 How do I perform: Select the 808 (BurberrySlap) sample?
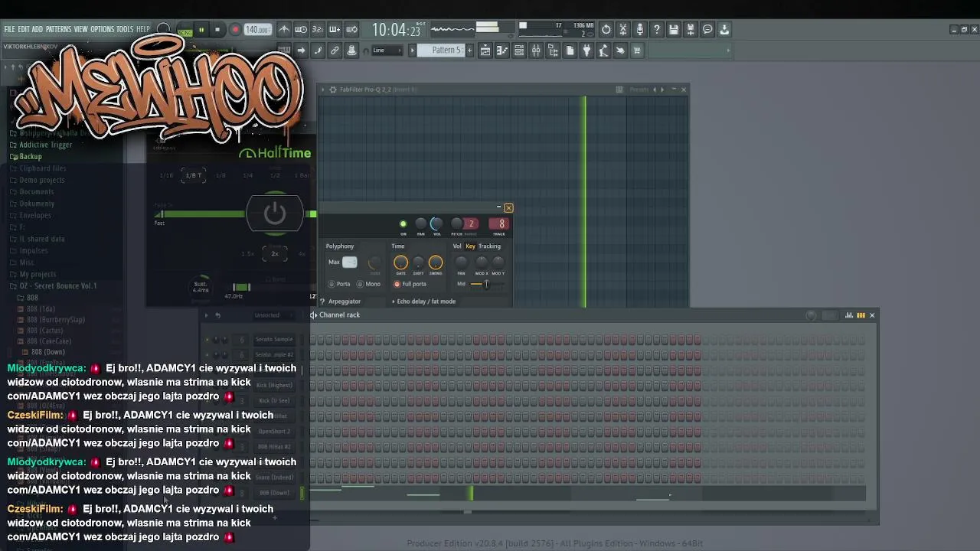55,320
